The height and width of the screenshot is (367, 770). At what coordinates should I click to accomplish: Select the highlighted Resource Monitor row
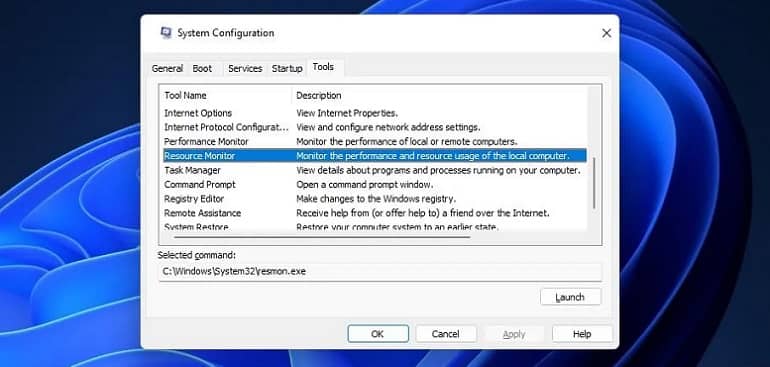tap(375, 156)
